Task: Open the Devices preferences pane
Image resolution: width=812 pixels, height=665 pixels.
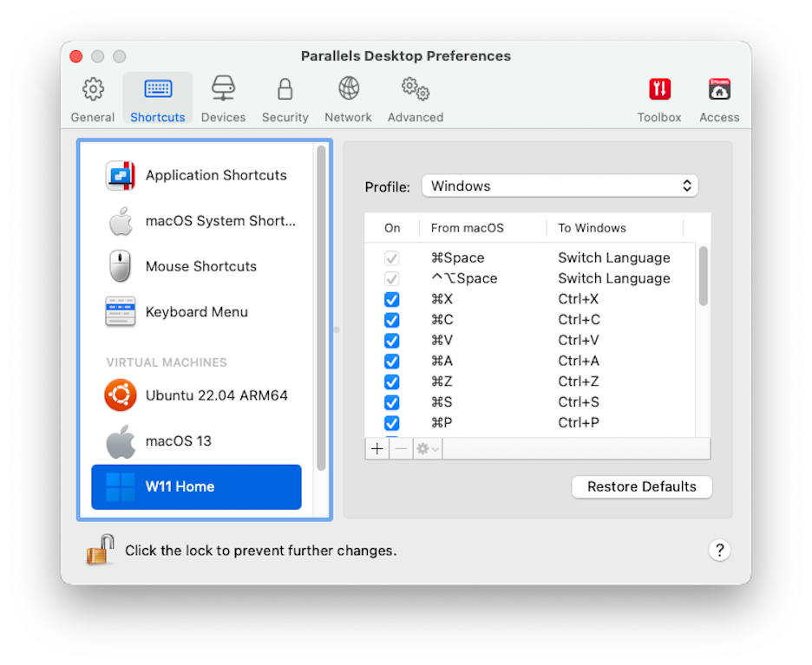Action: point(223,97)
